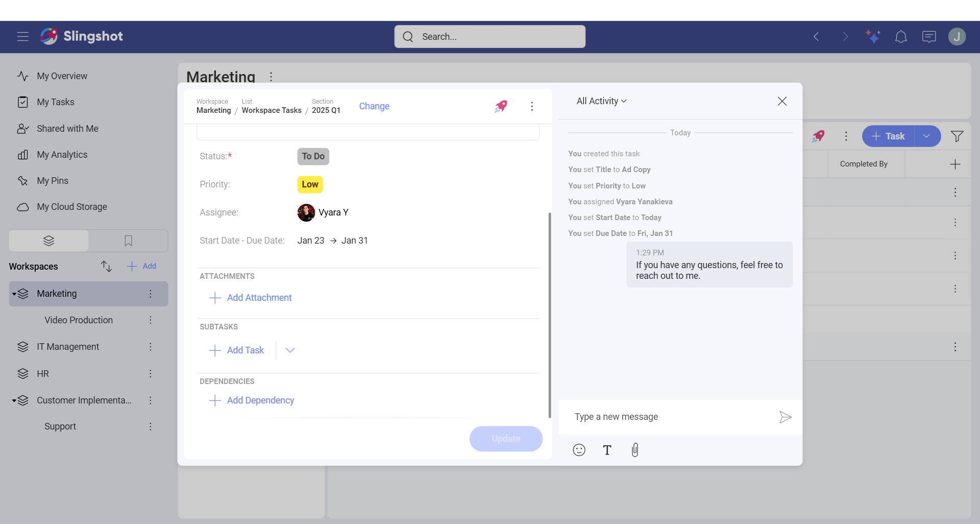The height and width of the screenshot is (524, 980).
Task: Open Marketing title options menu
Action: [271, 77]
